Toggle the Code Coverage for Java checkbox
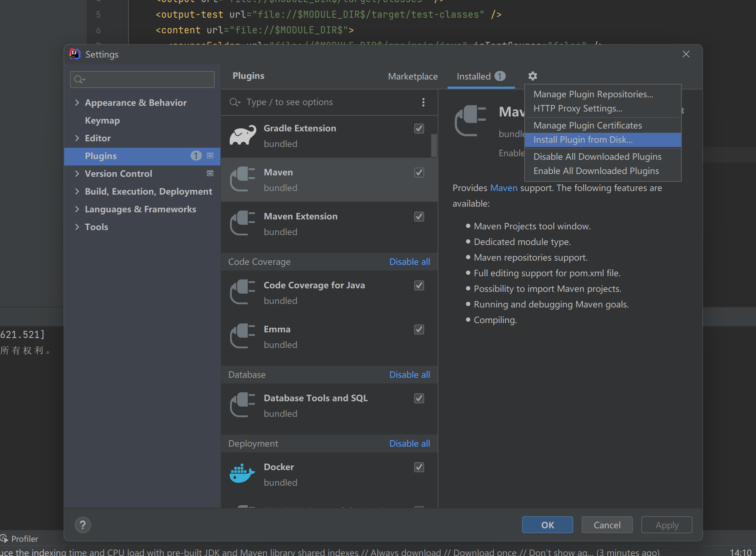Viewport: 756px width, 556px height. (419, 285)
